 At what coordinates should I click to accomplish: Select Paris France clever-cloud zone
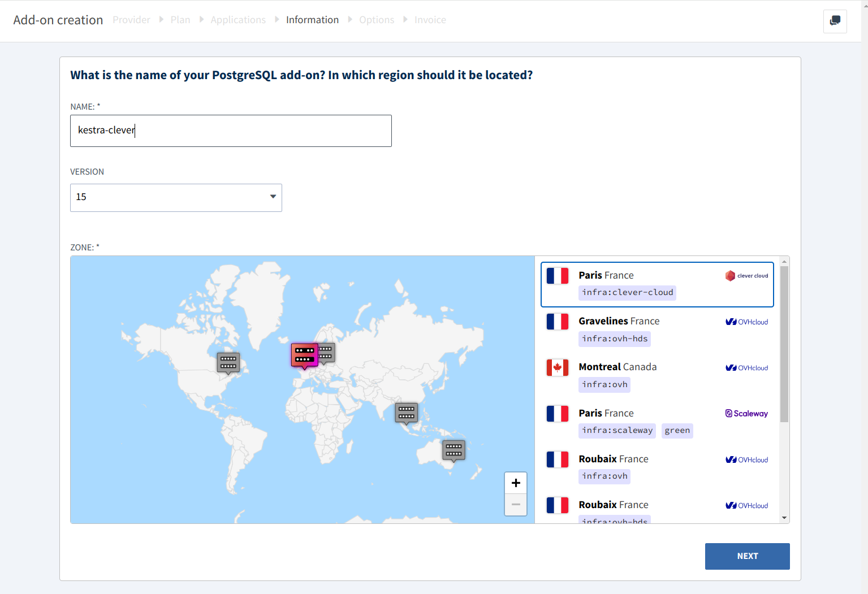point(657,284)
